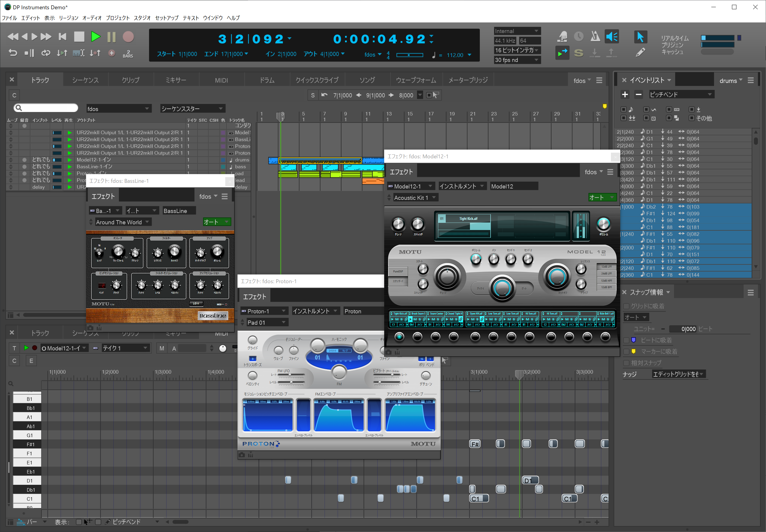Open the Acoustic Kit 1 preset dropdown
The height and width of the screenshot is (532, 766).
pyautogui.click(x=415, y=198)
